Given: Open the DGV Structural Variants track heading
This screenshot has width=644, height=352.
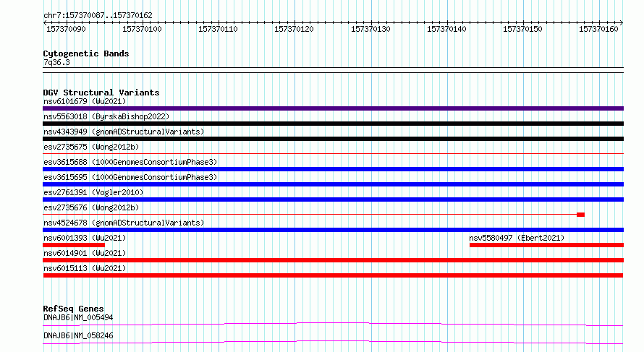Looking at the screenshot, I should pos(101,93).
